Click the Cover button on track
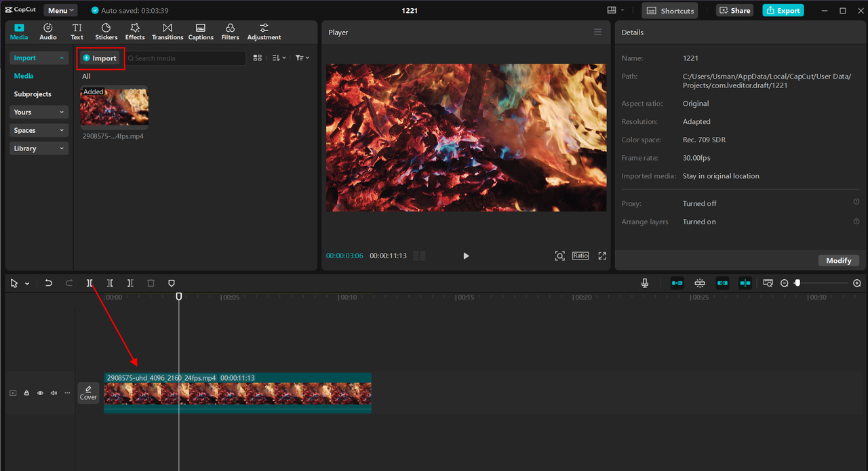This screenshot has width=868, height=471. (x=88, y=393)
